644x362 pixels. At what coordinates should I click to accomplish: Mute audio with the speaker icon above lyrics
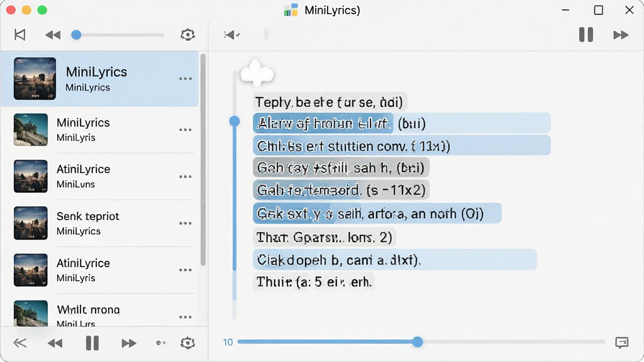click(231, 35)
